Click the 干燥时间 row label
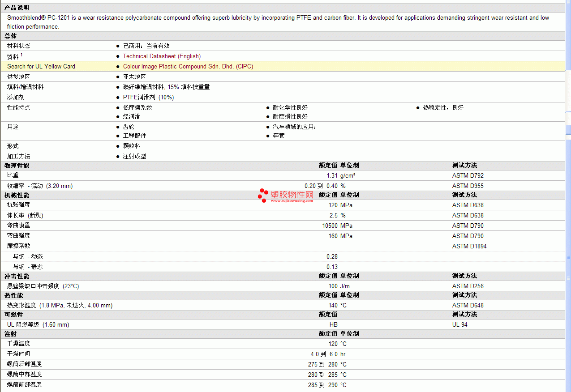 pos(19,354)
